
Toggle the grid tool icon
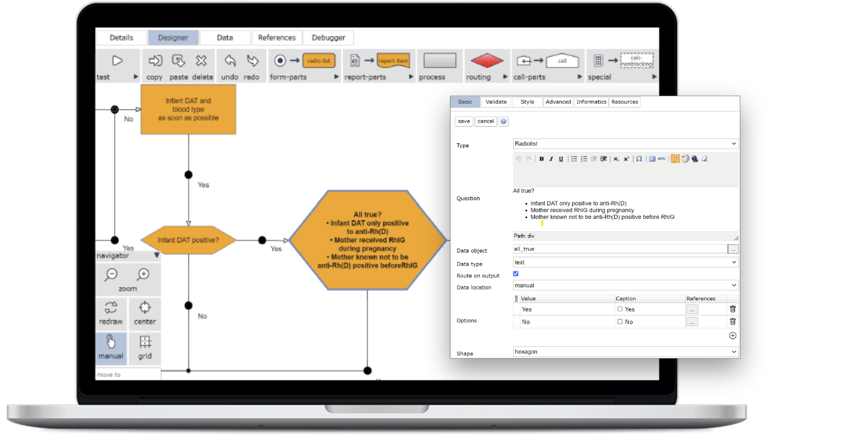point(145,342)
